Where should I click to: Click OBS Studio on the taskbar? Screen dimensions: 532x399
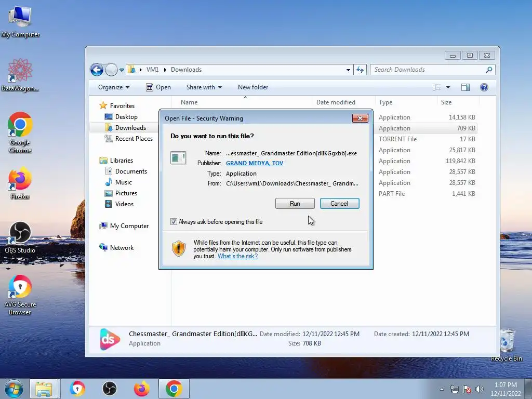[x=109, y=389]
